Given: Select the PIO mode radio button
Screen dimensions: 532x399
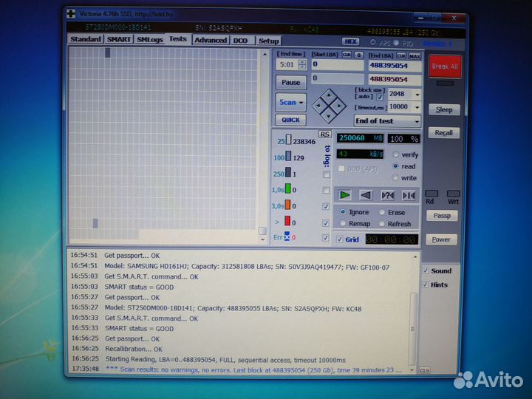Looking at the screenshot, I should tap(396, 43).
